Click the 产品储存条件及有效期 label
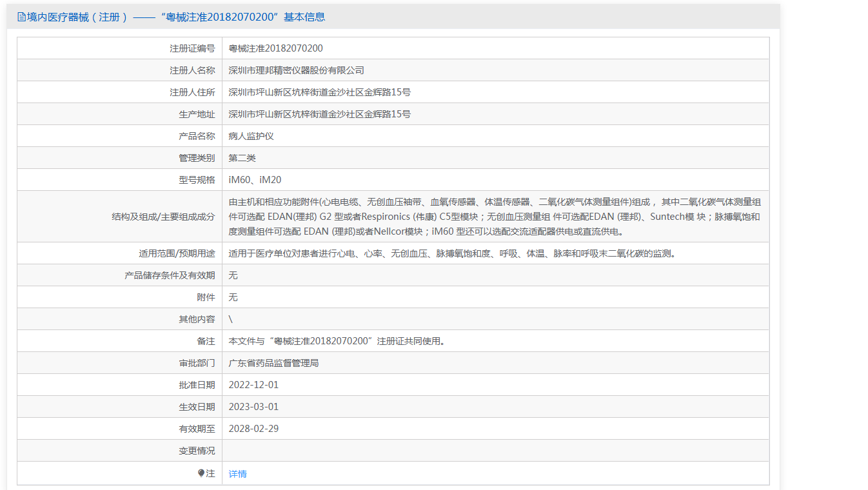 [170, 275]
